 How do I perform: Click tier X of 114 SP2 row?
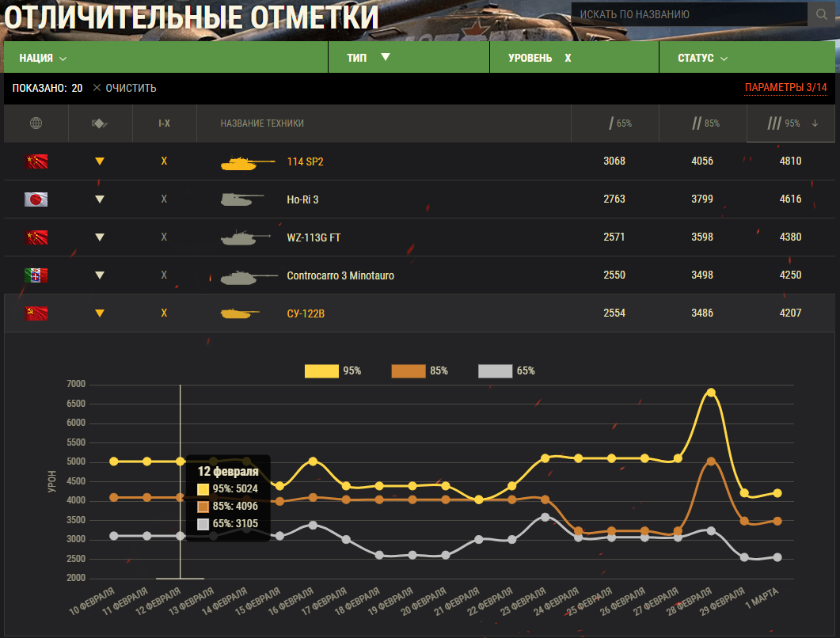165,161
